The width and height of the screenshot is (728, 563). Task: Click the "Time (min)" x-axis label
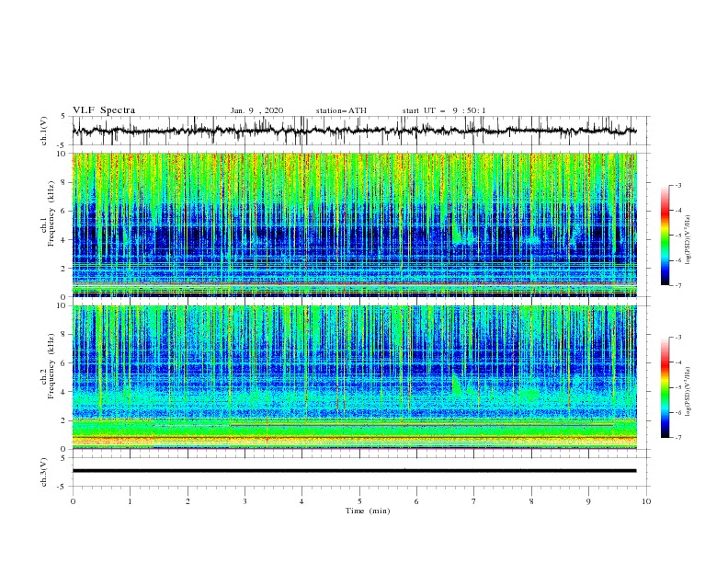[368, 511]
